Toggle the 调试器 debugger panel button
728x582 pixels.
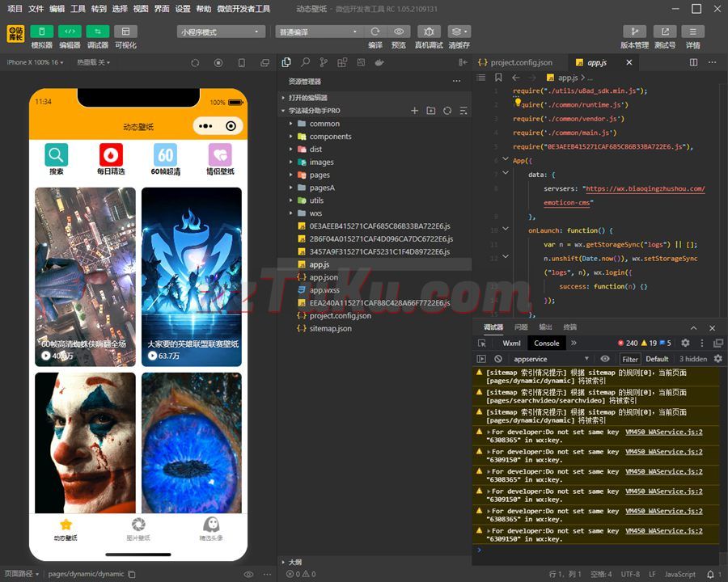(x=97, y=32)
